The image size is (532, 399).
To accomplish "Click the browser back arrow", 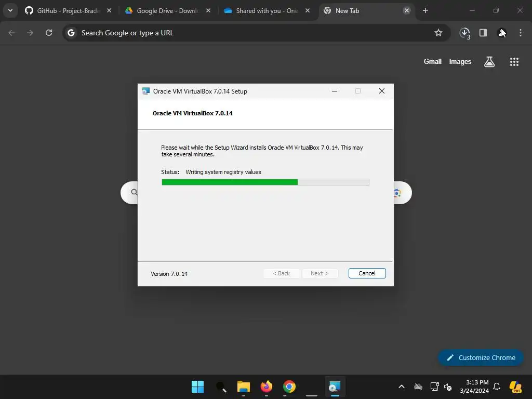I will click(x=11, y=33).
